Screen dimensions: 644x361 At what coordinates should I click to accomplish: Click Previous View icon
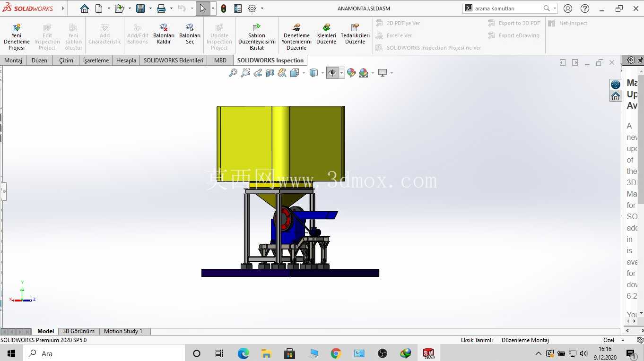pyautogui.click(x=257, y=73)
